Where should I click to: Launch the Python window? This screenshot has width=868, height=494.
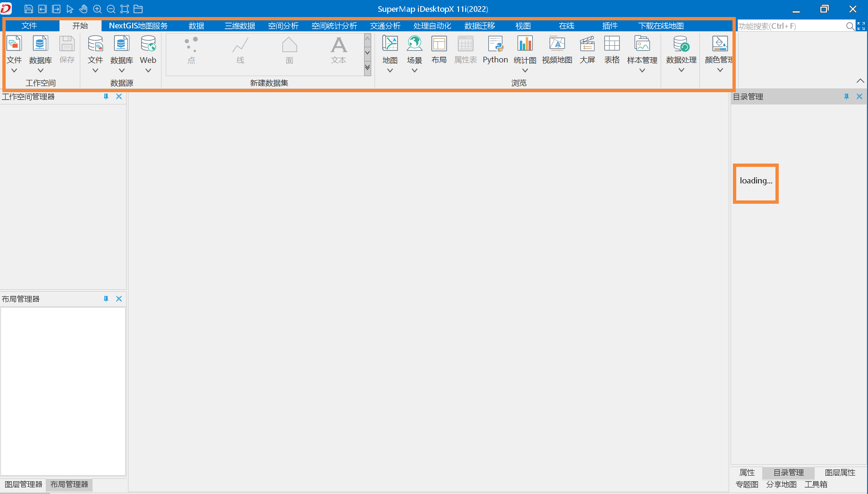coord(495,44)
